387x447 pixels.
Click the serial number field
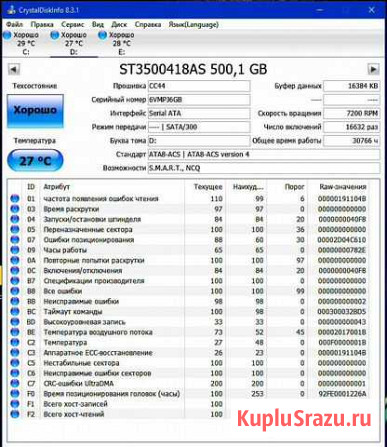pos(199,100)
